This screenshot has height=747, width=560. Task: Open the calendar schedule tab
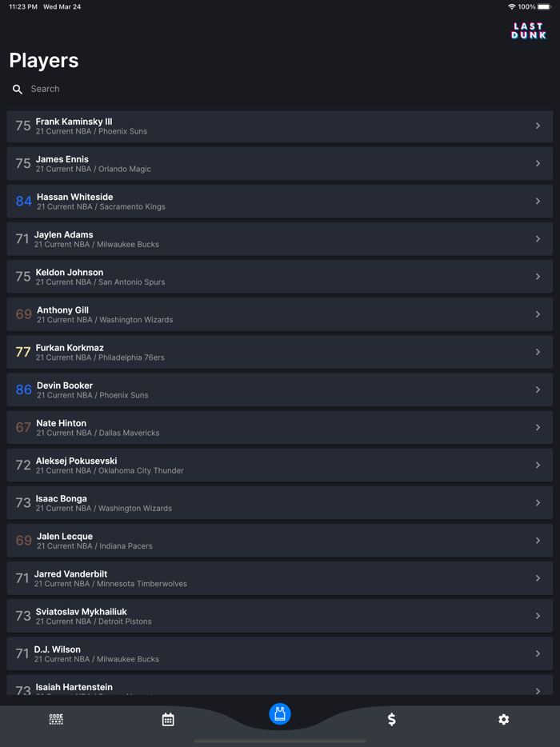pyautogui.click(x=168, y=719)
